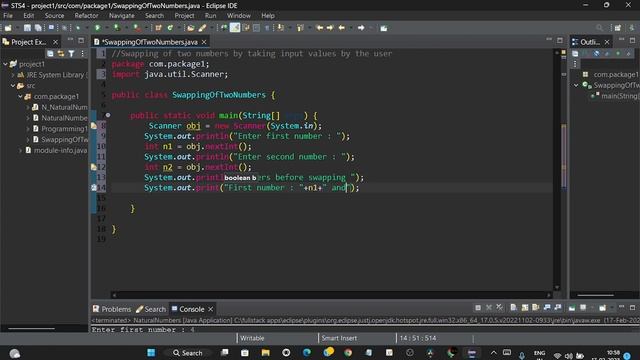The height and width of the screenshot is (360, 640).
Task: Select Programming1 file in Project Explorer
Action: tap(60, 129)
